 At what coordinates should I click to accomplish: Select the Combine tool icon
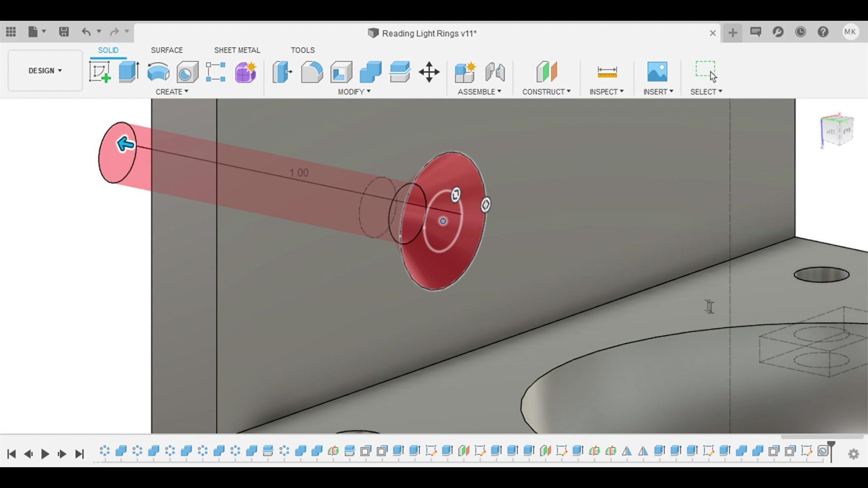[371, 71]
